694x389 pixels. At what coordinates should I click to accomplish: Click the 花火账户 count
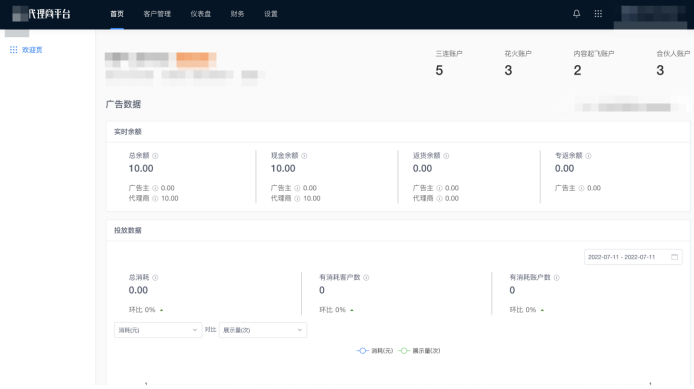(x=508, y=70)
